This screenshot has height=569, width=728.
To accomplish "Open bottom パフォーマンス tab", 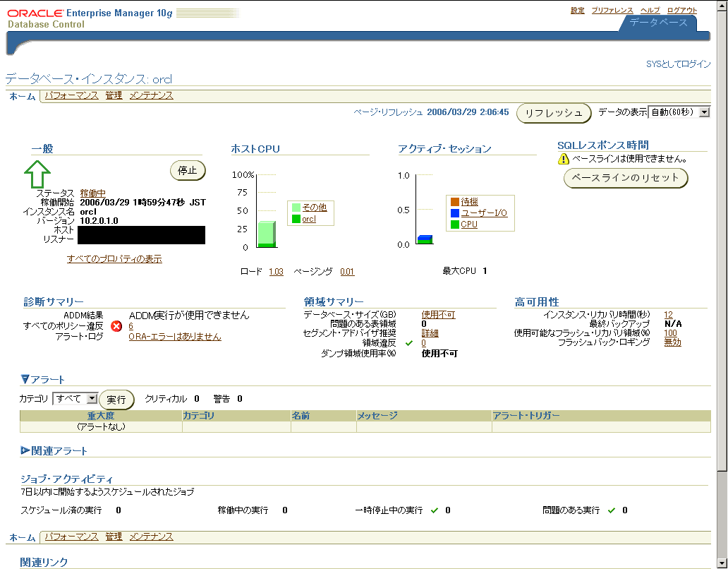I will [x=71, y=537].
